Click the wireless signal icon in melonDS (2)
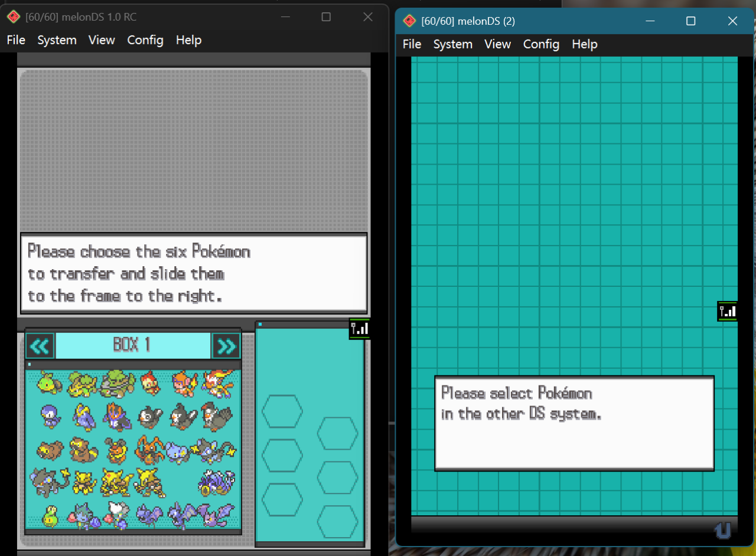Screen dimensions: 756x556 pyautogui.click(x=727, y=311)
